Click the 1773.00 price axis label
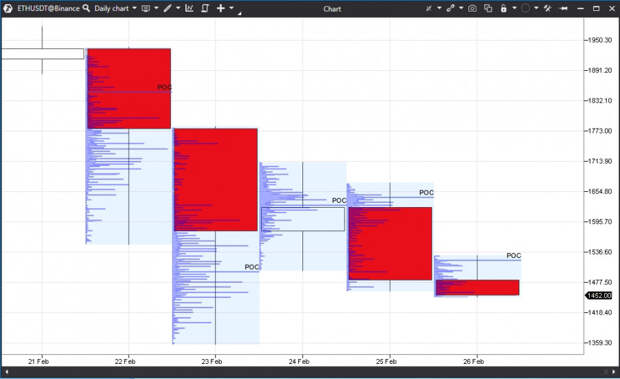620x379 pixels. (x=600, y=131)
